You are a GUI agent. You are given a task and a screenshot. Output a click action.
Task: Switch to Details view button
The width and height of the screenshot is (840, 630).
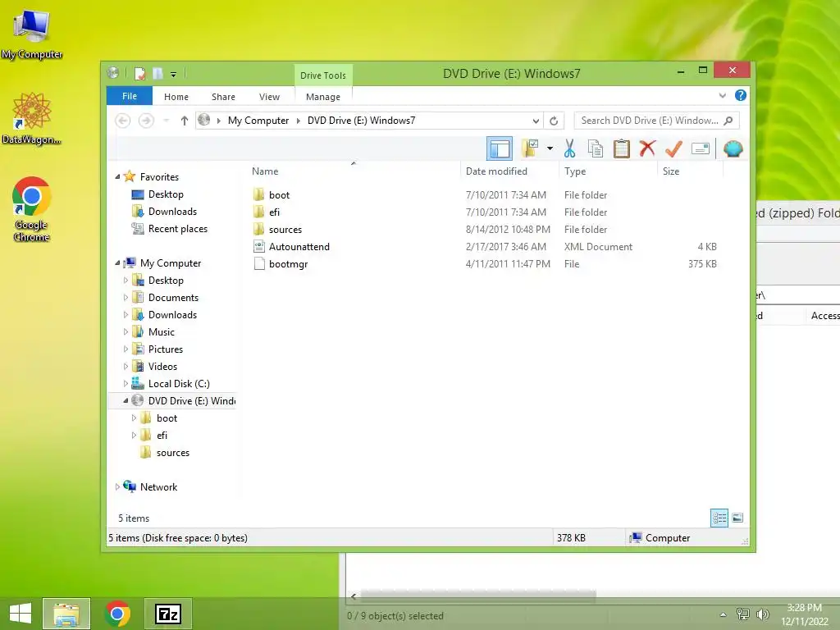[x=719, y=518]
